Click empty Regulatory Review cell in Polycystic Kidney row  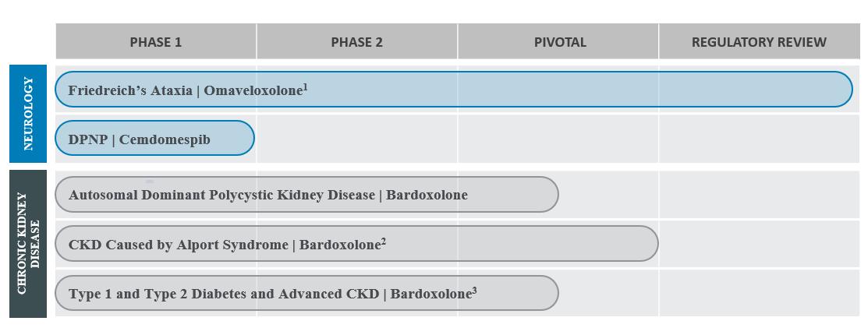pyautogui.click(x=758, y=195)
